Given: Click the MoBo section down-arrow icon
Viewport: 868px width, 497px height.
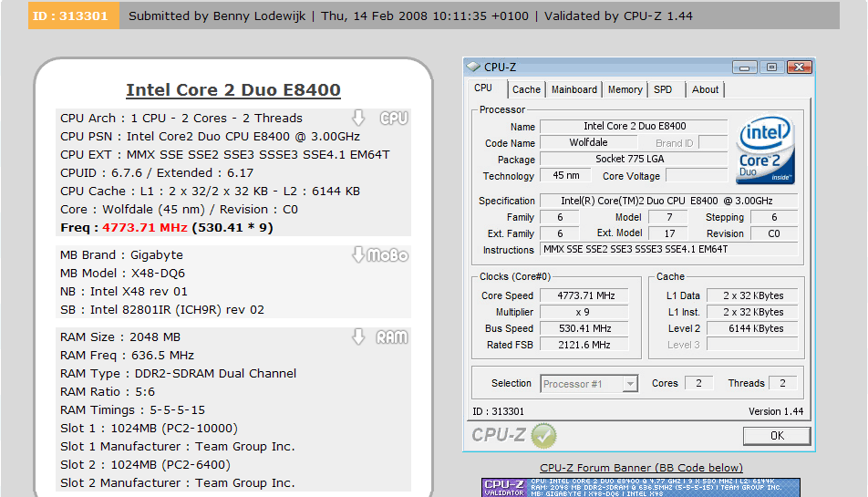Looking at the screenshot, I should (358, 254).
